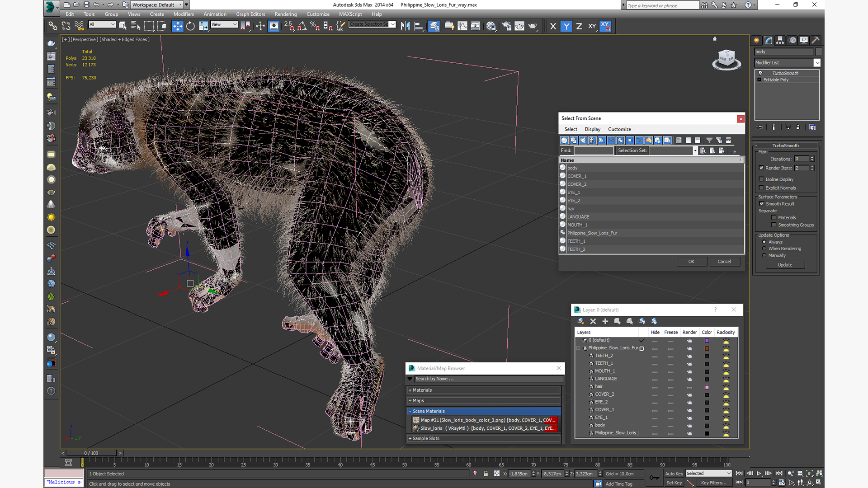Click the Find field in Select From Scene
This screenshot has width=868, height=488.
594,150
